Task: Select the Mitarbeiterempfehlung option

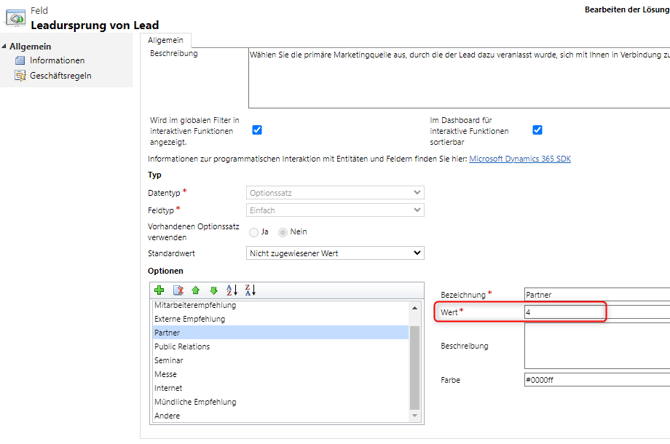Action: (x=280, y=305)
